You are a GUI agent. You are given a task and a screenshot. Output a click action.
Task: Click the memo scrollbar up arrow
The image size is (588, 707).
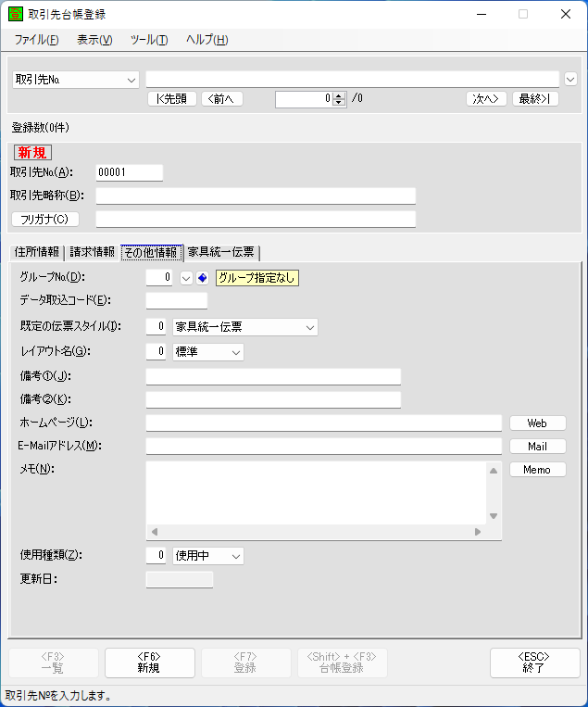coord(494,471)
